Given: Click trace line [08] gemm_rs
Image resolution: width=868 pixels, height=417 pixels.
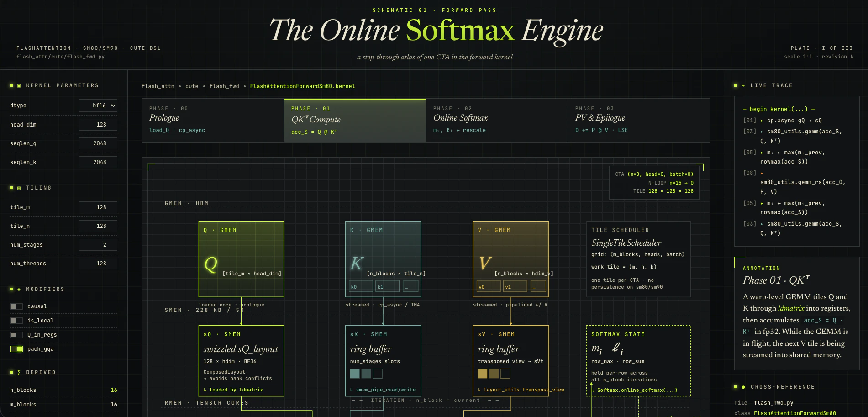Looking at the screenshot, I should (x=797, y=182).
